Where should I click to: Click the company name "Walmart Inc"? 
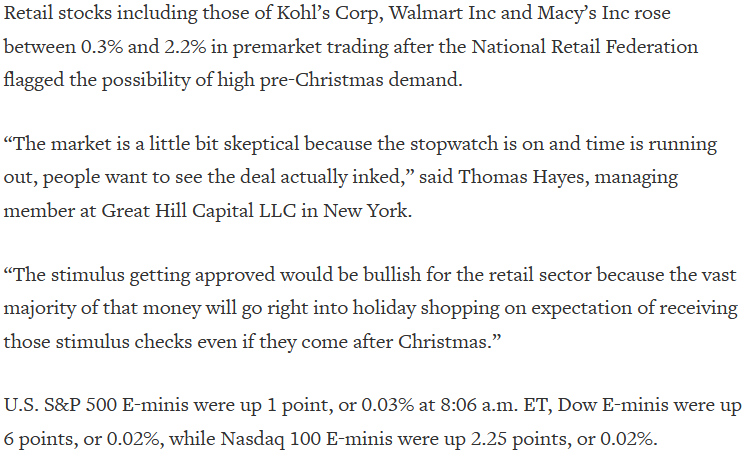[442, 13]
